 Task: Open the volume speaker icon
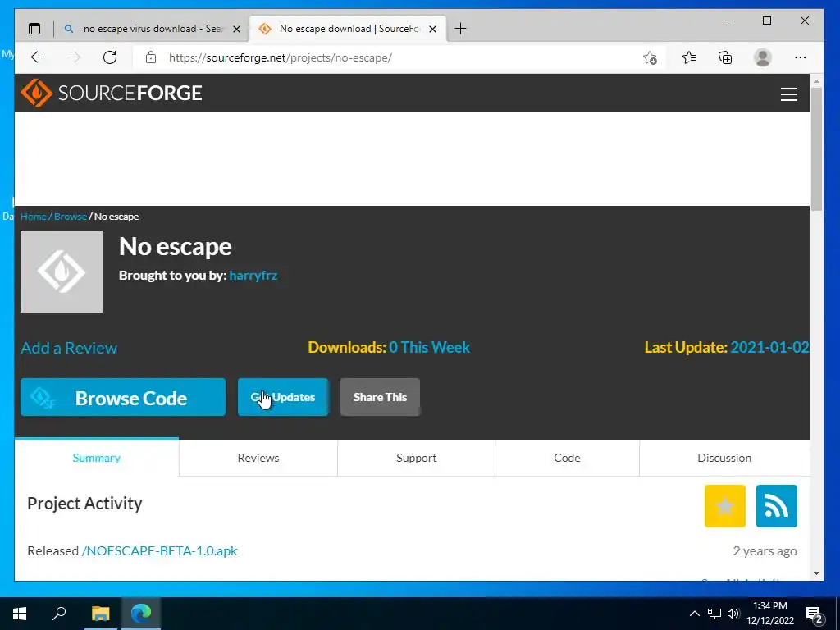click(x=733, y=614)
